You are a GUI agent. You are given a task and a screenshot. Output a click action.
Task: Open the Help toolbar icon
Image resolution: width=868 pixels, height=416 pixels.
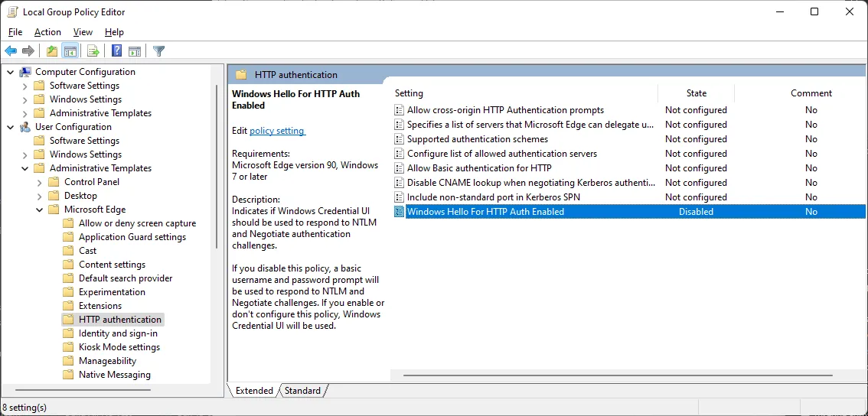[117, 51]
